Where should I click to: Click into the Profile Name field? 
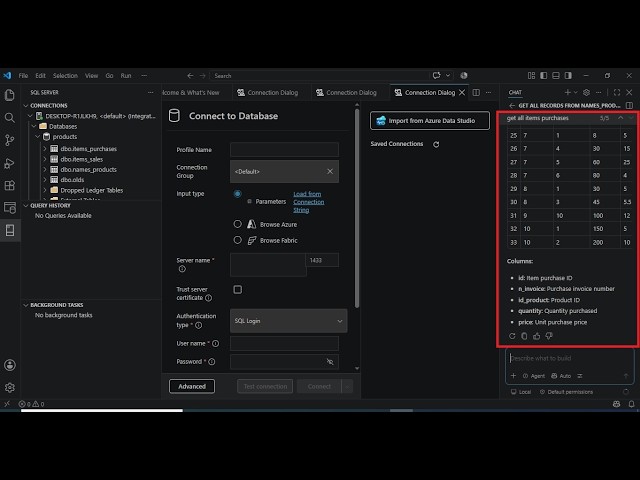point(284,150)
